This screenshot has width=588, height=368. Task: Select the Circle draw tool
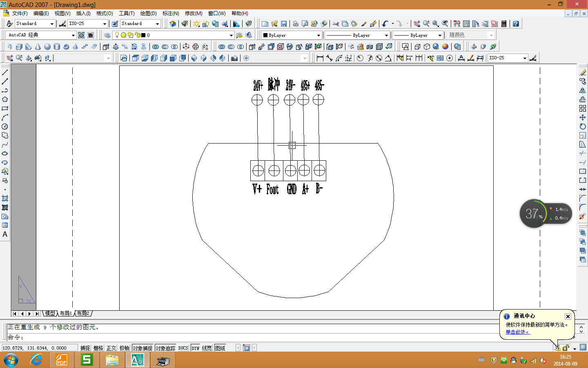tap(5, 126)
